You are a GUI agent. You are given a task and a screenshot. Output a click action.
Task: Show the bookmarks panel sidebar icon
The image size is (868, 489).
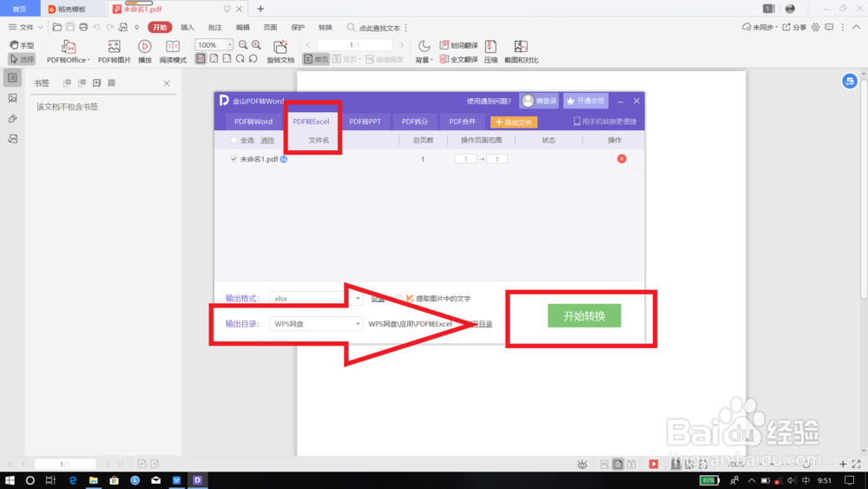coord(13,78)
